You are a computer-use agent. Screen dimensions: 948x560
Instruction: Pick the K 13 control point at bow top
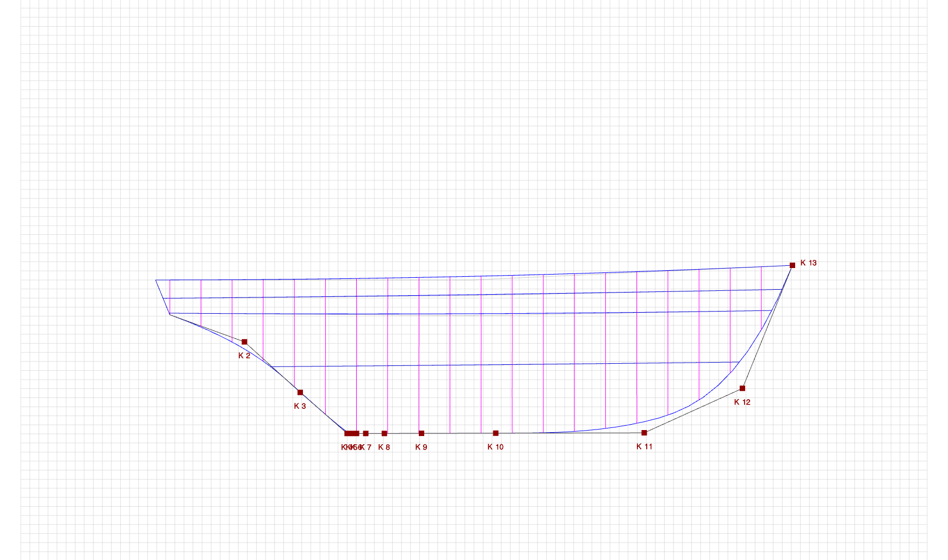pos(792,265)
